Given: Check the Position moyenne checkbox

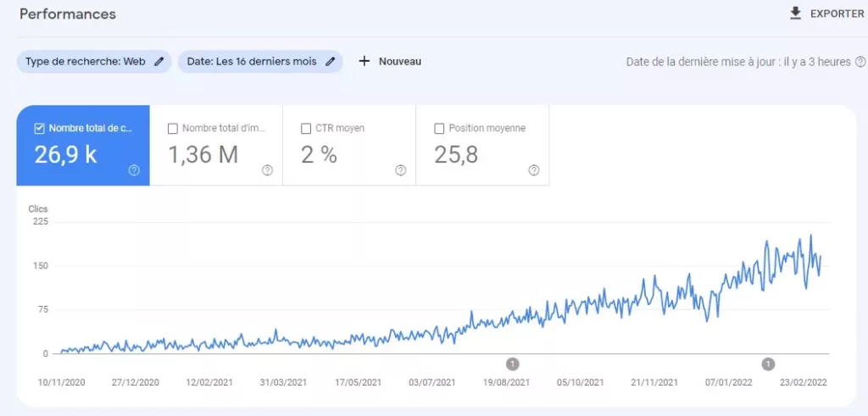Looking at the screenshot, I should tap(439, 129).
